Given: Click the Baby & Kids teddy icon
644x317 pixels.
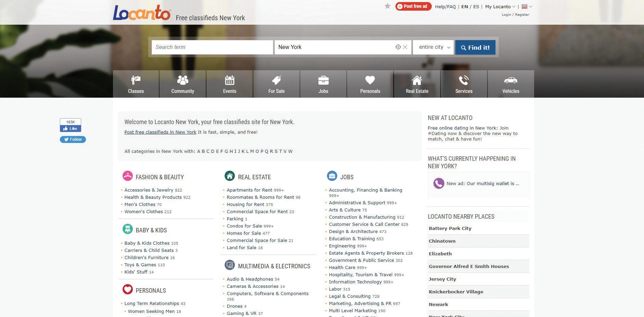Looking at the screenshot, I should pyautogui.click(x=128, y=229).
